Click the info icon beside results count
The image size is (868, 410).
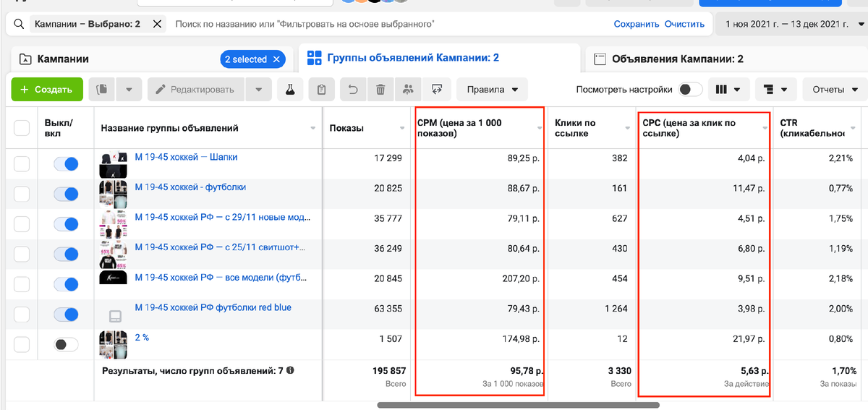pyautogui.click(x=290, y=370)
